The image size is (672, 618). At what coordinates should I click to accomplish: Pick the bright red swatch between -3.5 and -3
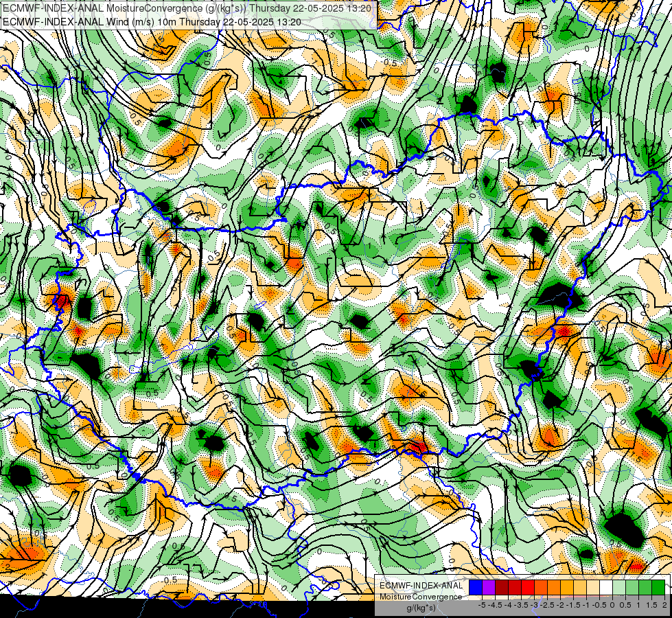click(528, 587)
